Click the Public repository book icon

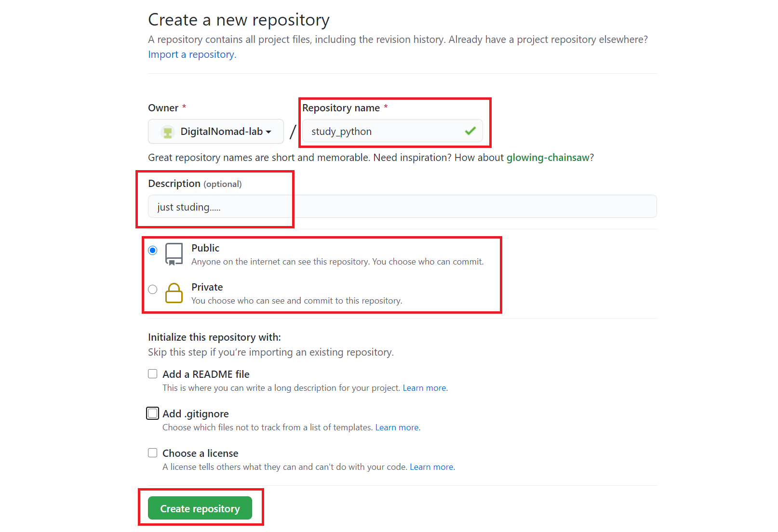(x=174, y=254)
